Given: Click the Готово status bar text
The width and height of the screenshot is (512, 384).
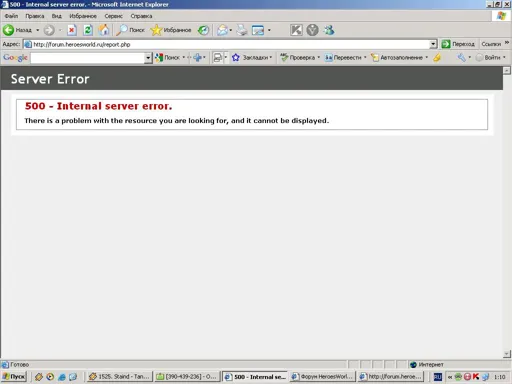Looking at the screenshot, I should point(20,365).
